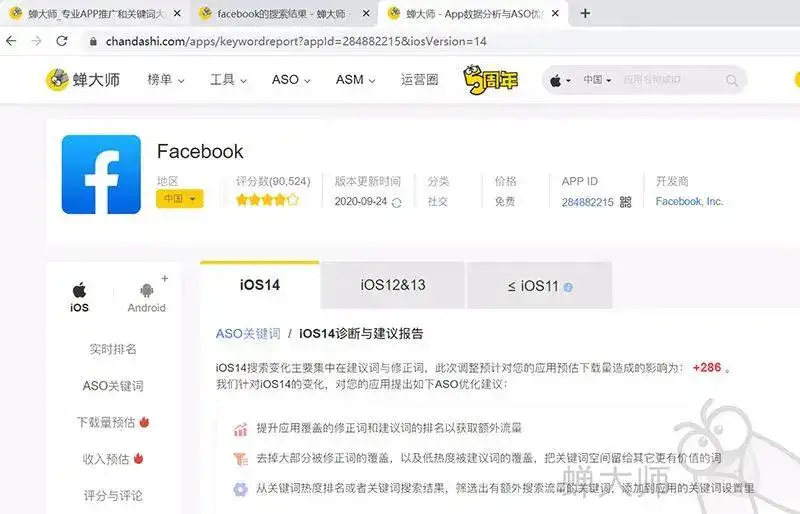Open the 中国 country dropdown in search bar
This screenshot has width=800, height=514.
597,80
